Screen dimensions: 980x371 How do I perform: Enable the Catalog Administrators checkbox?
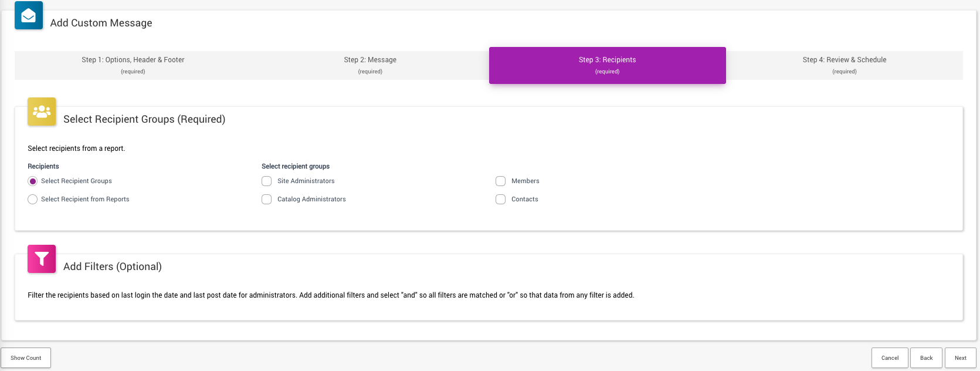click(x=267, y=200)
